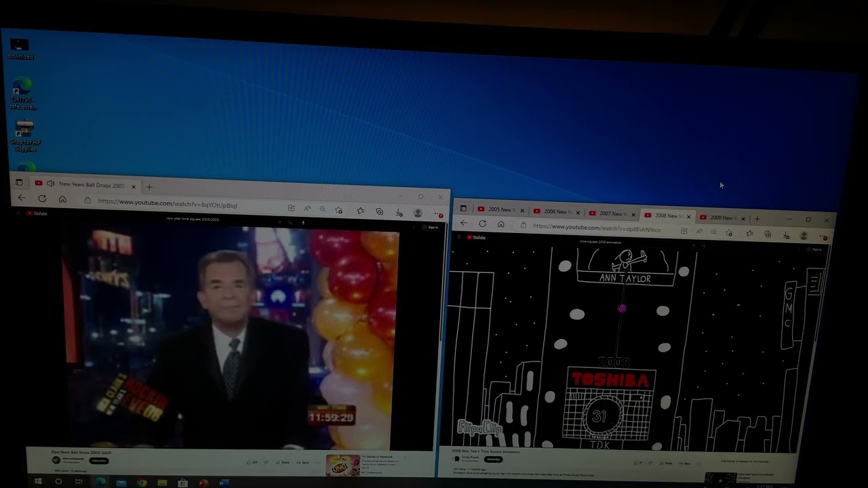
Task: Switch to the '2007 New Y..' tab
Action: (612, 214)
